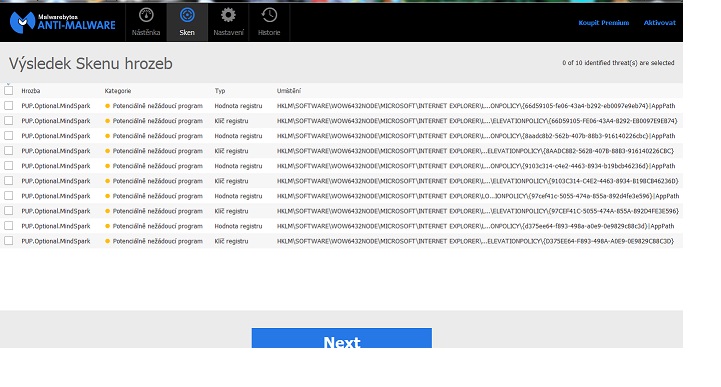721x387 pixels.
Task: Sort by the Umístění column header
Action: (289, 91)
